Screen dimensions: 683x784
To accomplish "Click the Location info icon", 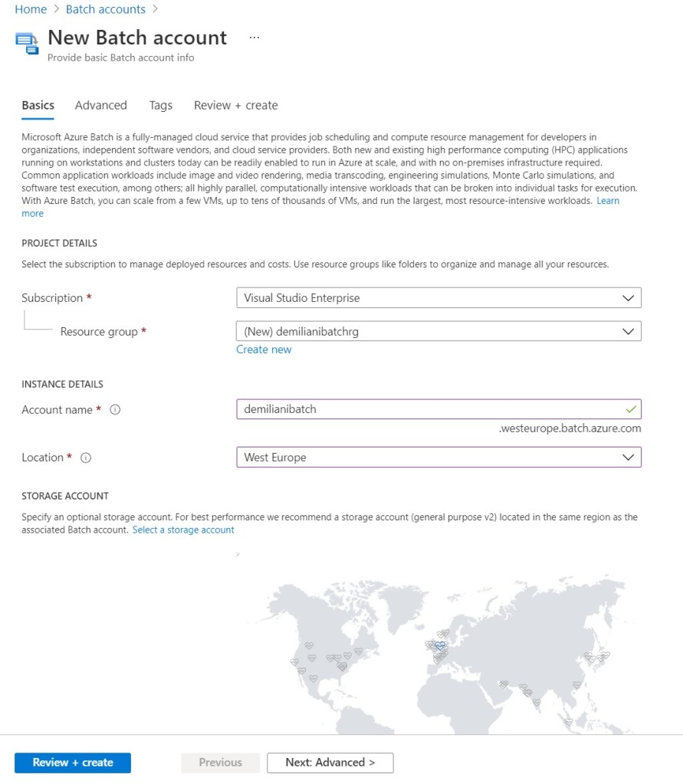I will pyautogui.click(x=86, y=458).
